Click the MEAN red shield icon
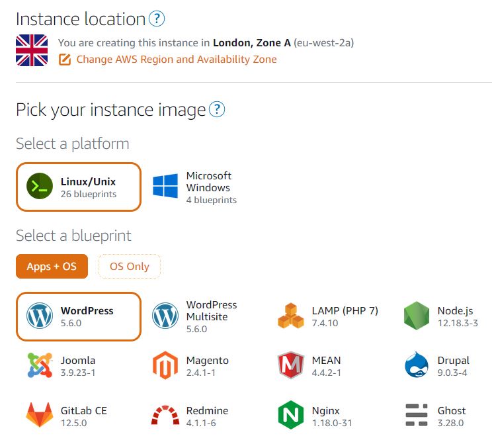 click(291, 365)
